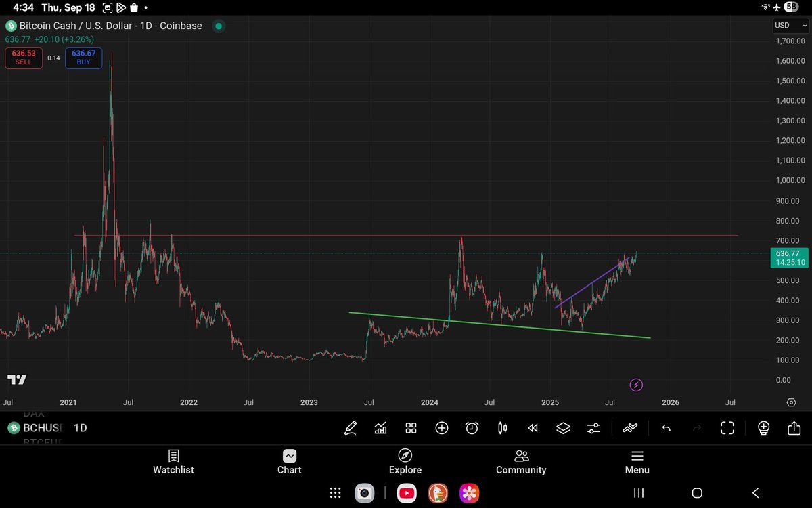Tap the red SELL 636.53 button
The height and width of the screenshot is (508, 812).
pyautogui.click(x=24, y=58)
